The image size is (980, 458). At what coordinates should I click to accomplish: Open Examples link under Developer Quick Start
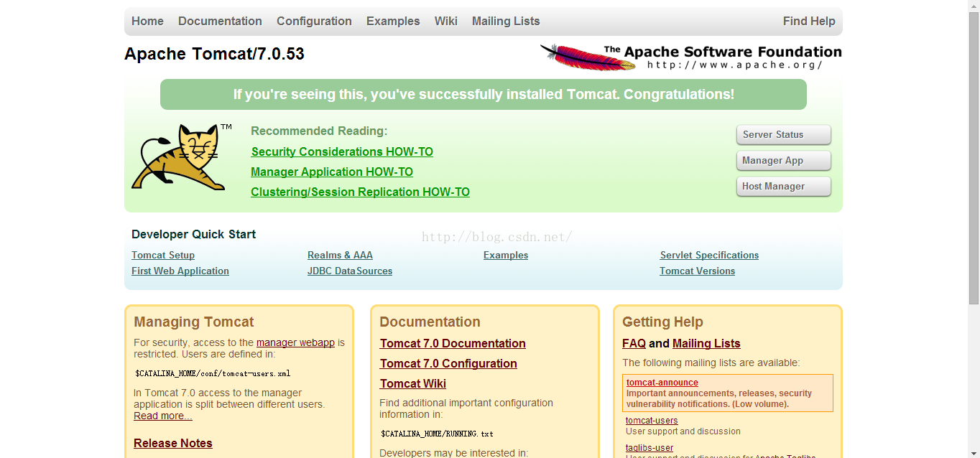[506, 255]
